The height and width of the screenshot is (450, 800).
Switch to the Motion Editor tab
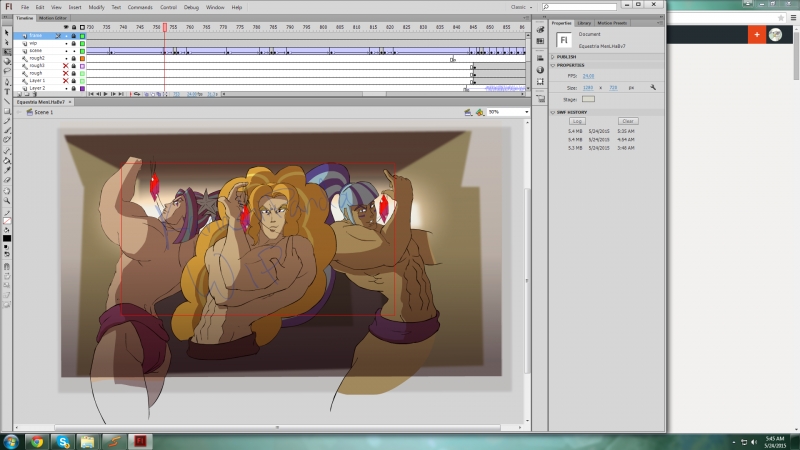[x=53, y=18]
